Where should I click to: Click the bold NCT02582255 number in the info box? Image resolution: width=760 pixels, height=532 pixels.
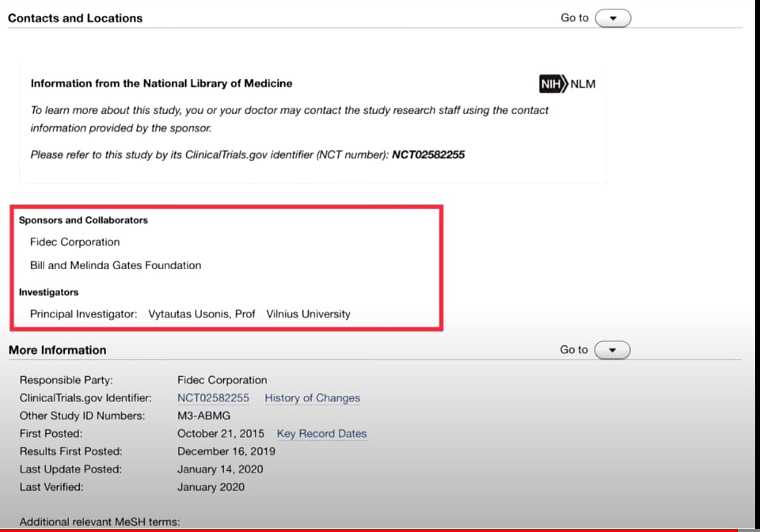tap(428, 155)
